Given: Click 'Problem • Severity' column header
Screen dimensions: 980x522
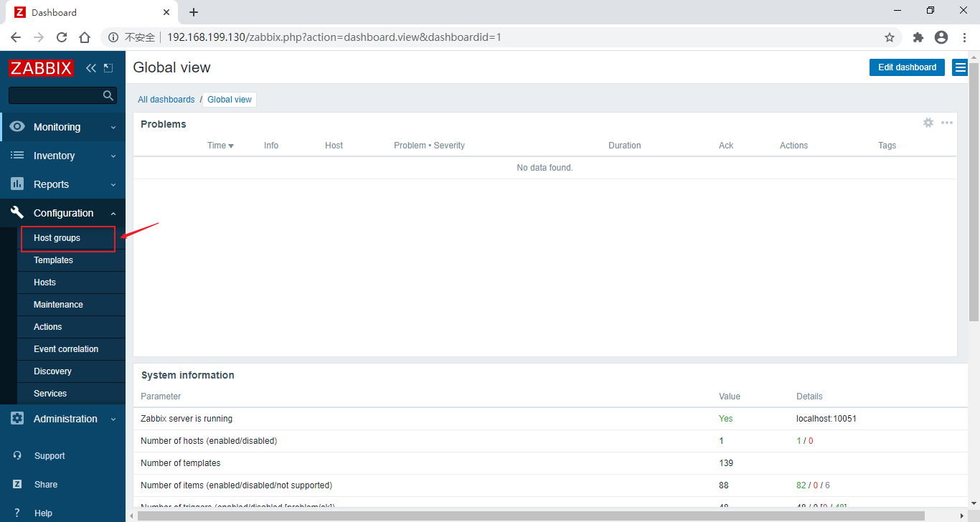Looking at the screenshot, I should [x=429, y=145].
